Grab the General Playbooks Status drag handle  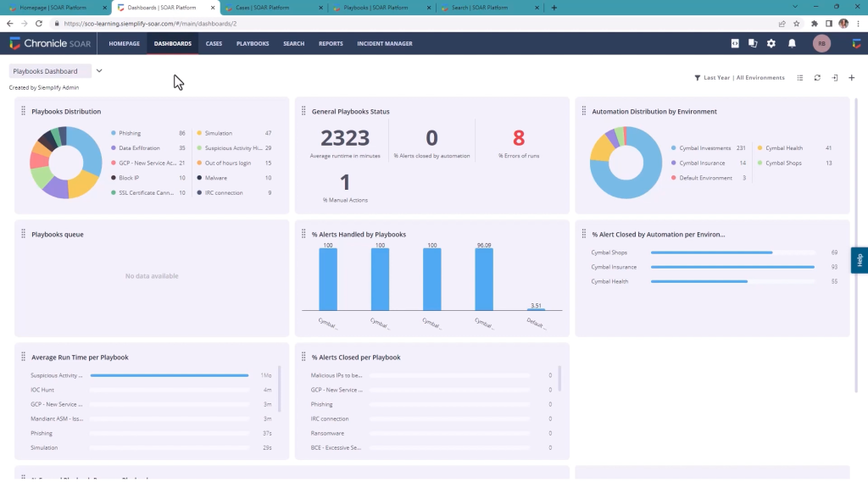pos(303,111)
